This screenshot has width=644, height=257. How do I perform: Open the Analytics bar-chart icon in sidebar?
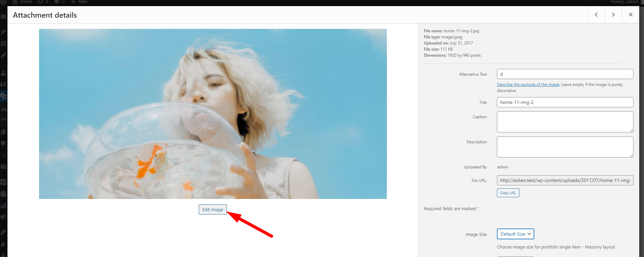(3, 205)
